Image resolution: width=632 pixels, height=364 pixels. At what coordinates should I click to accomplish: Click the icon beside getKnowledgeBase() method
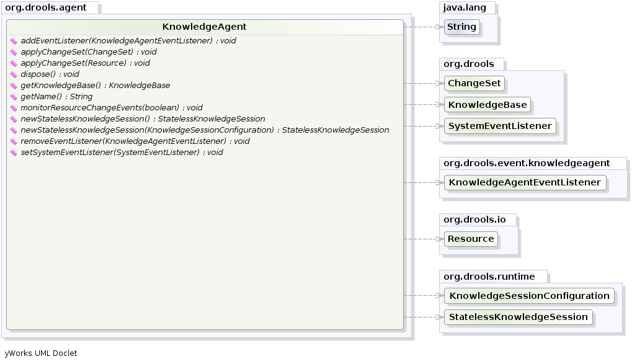14,86
